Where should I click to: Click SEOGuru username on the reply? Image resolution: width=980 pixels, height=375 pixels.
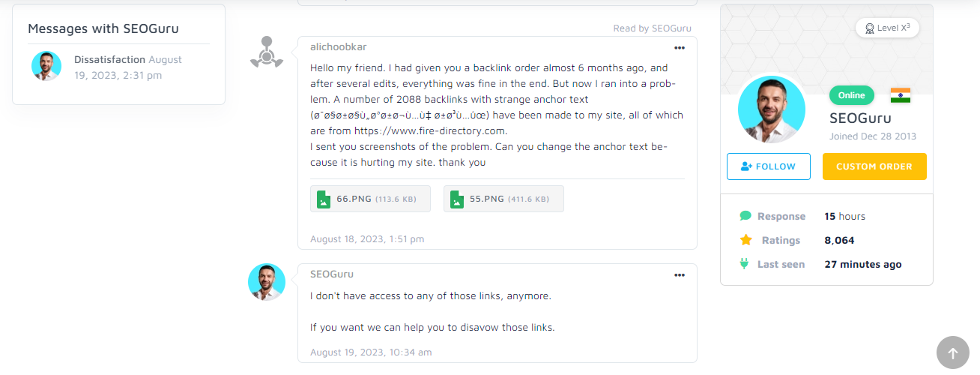pos(332,274)
